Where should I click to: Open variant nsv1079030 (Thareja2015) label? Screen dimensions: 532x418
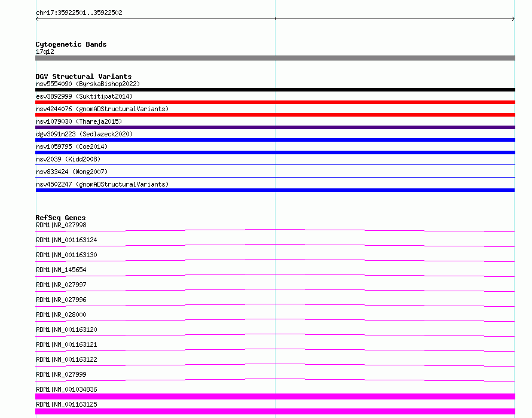[x=79, y=121]
